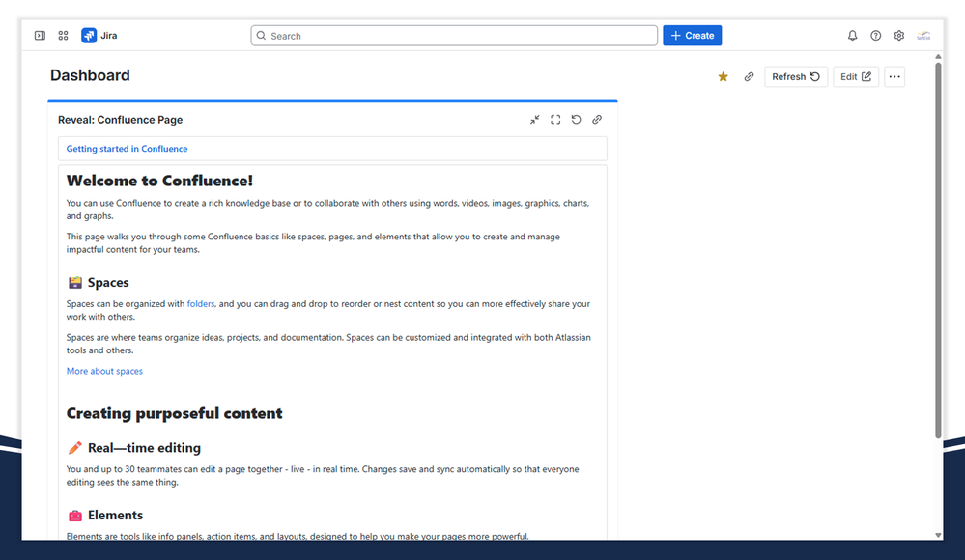Open the settings gear icon
Image resolution: width=965 pixels, height=560 pixels.
click(x=899, y=36)
